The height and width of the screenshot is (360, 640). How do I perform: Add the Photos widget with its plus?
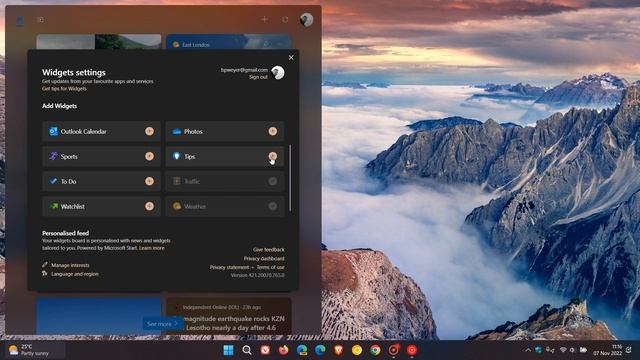(x=273, y=131)
